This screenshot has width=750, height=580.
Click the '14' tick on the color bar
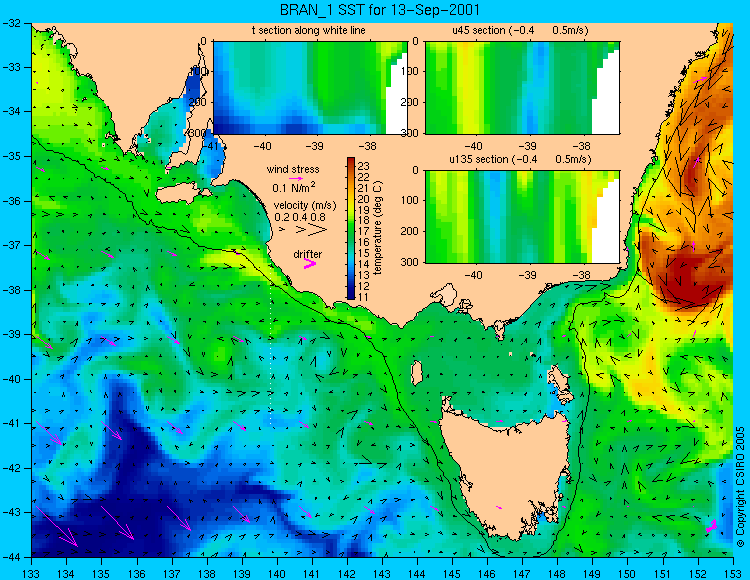(364, 264)
